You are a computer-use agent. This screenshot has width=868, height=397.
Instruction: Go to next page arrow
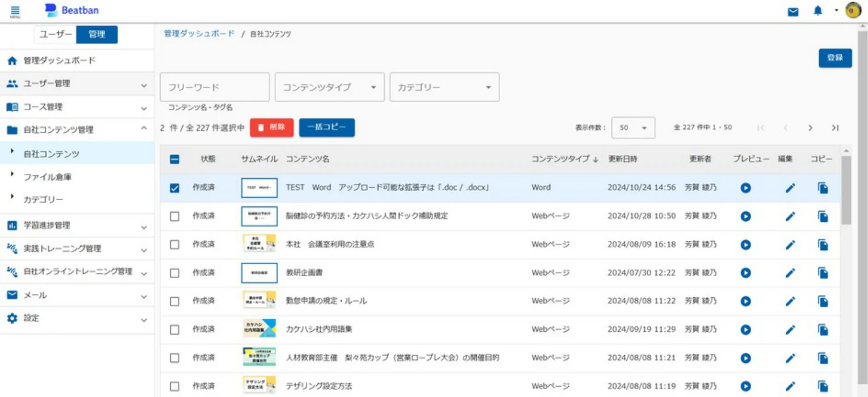(x=811, y=128)
